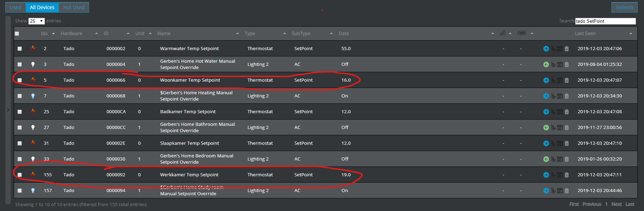Open the Show entries count dropdown
Viewport: 644px width, 211px height.
point(36,21)
